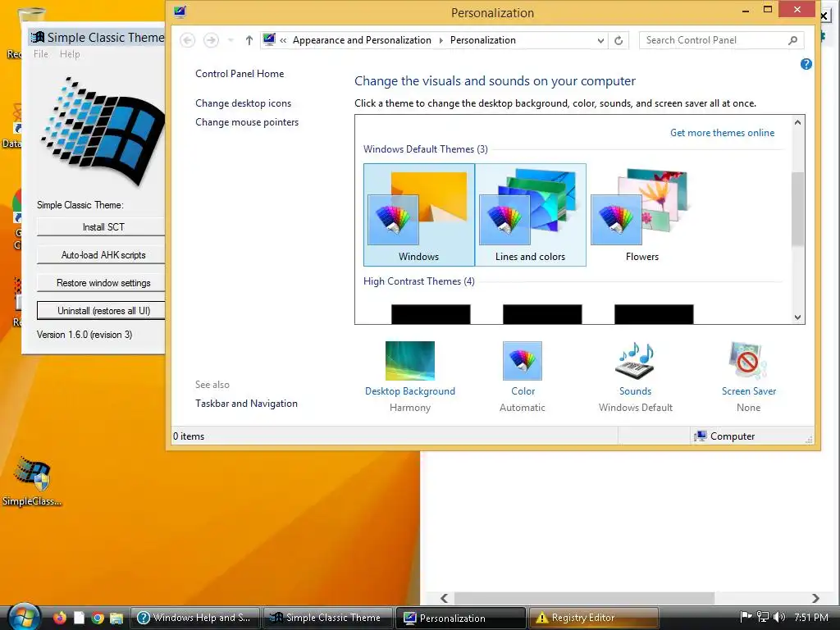Click Desktop Background link text
840x630 pixels.
(x=410, y=391)
